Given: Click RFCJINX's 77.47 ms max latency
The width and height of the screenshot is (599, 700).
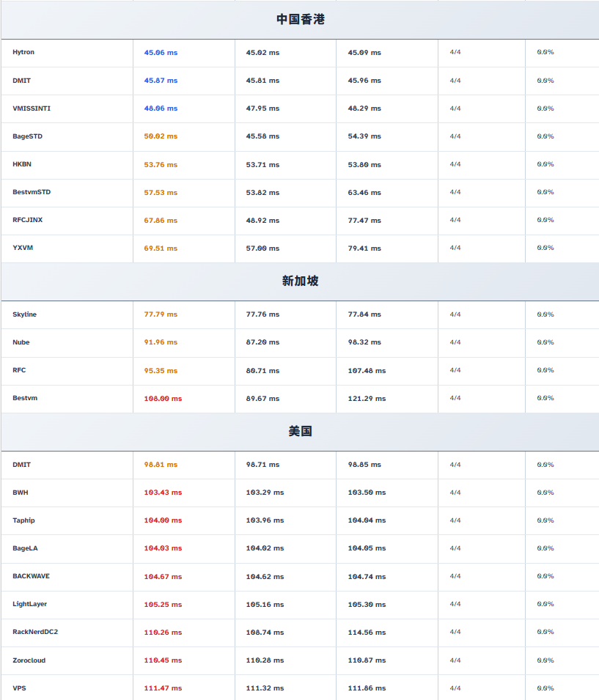Looking at the screenshot, I should tap(364, 221).
